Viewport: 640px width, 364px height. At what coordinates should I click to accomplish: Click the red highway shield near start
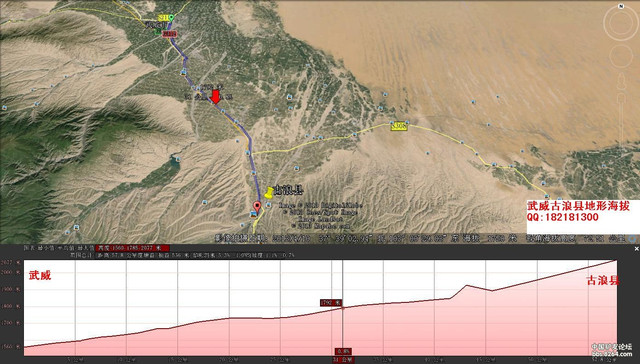(169, 34)
